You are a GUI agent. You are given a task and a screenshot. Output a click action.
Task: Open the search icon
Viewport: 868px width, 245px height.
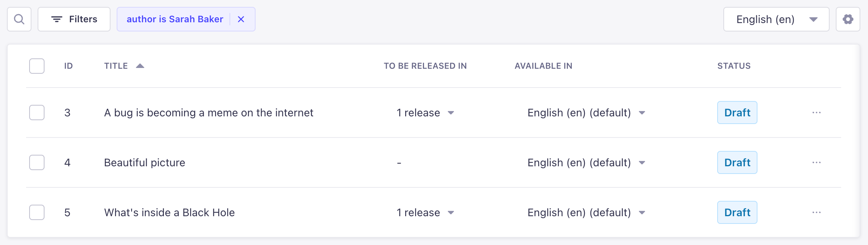click(19, 19)
